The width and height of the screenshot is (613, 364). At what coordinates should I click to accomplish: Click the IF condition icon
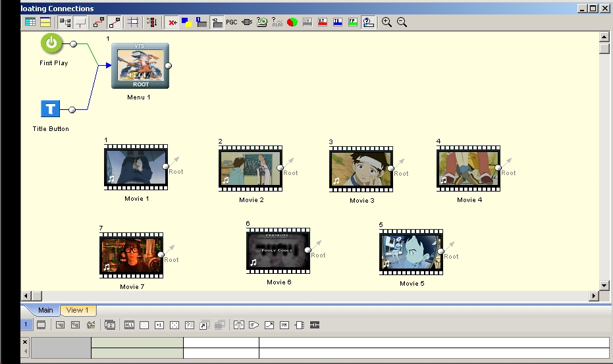tap(253, 325)
